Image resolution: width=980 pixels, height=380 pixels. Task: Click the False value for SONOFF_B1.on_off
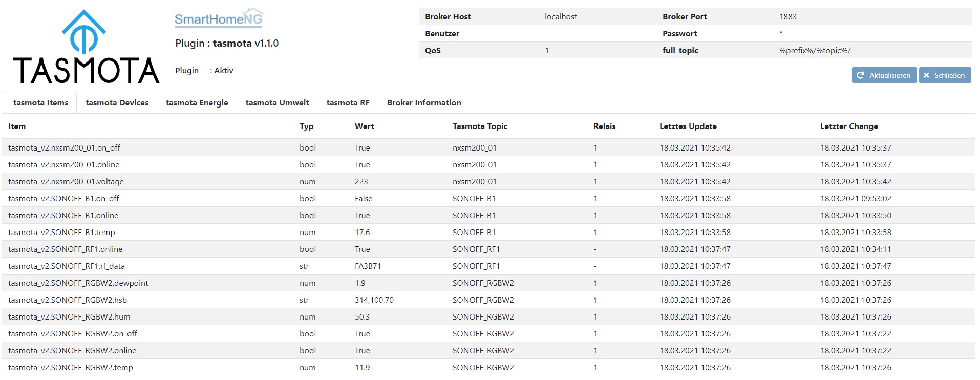(x=364, y=199)
